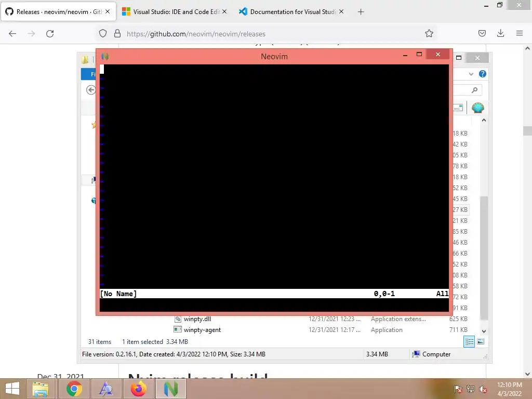Bookmark this page with star icon

pyautogui.click(x=429, y=33)
